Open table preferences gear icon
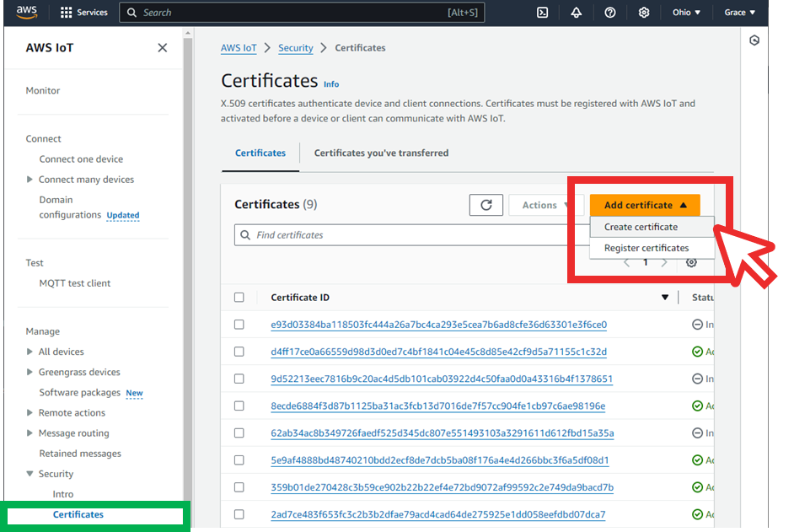The image size is (794, 532). pos(691,262)
